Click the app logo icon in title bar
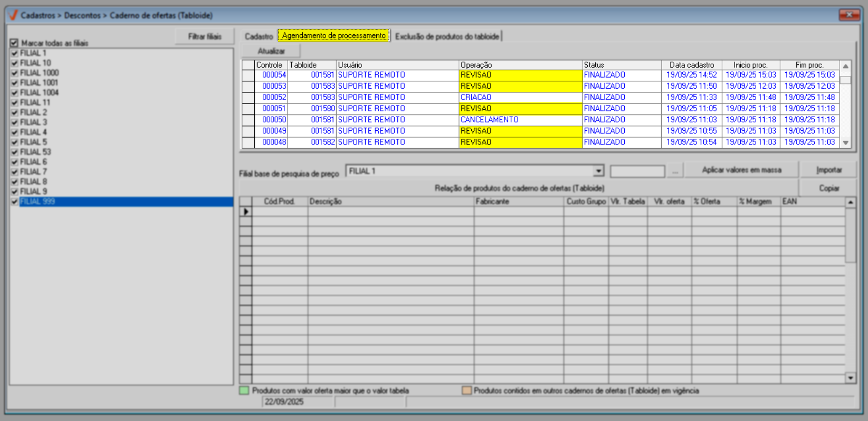 (x=13, y=15)
